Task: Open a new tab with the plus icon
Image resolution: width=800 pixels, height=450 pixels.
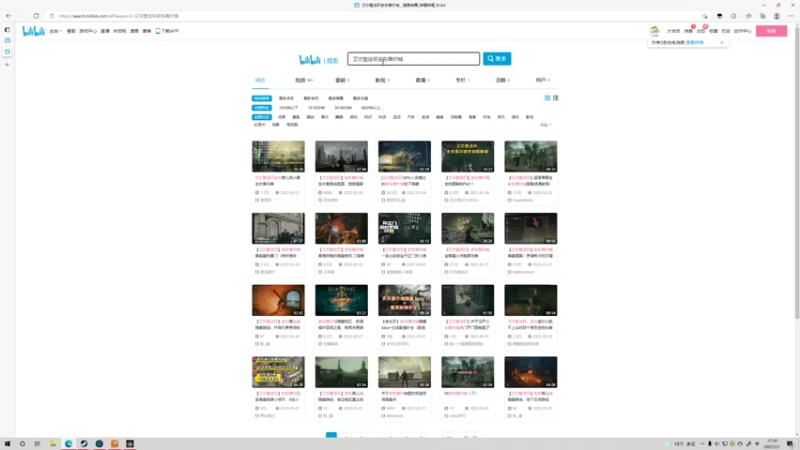Action: click(7, 65)
